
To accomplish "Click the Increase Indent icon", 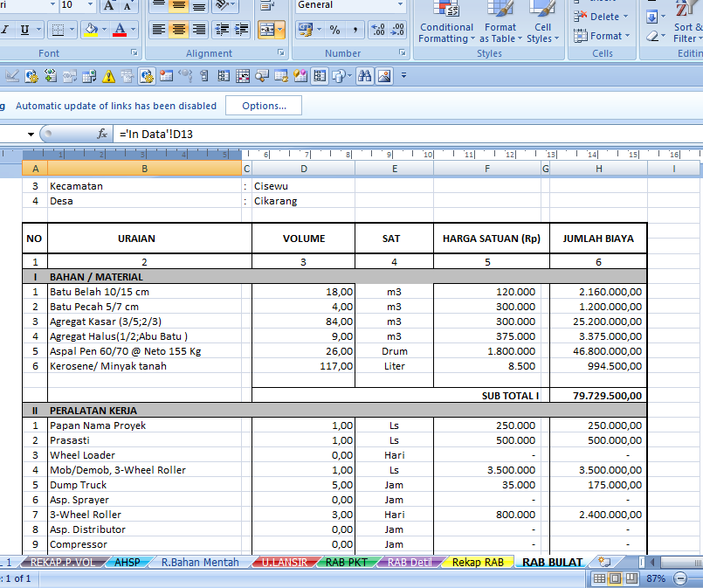I will pos(242,30).
